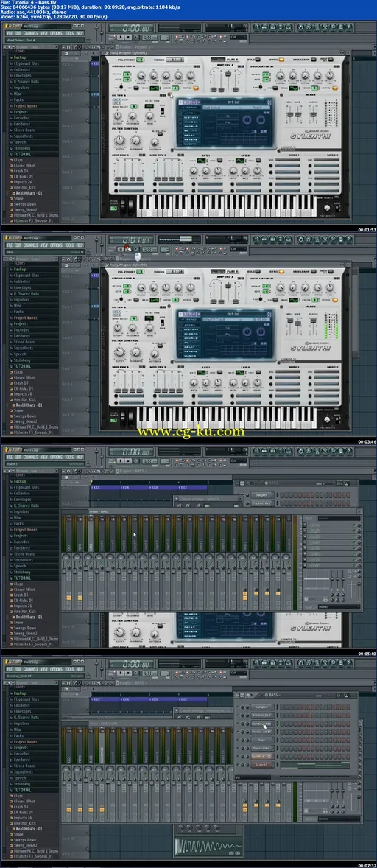Toggle mute LED of sampler channel, 00:07:32 frame
377x868 pixels.
tap(238, 707)
